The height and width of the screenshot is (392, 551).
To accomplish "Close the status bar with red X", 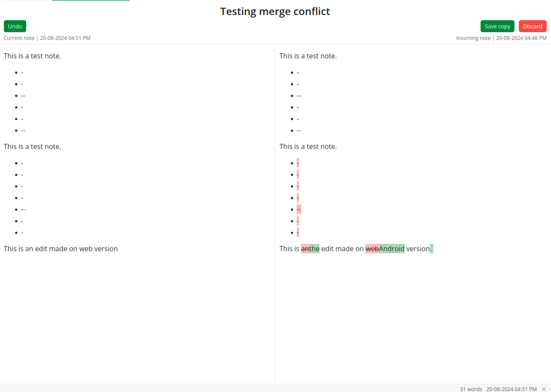I will [x=544, y=389].
